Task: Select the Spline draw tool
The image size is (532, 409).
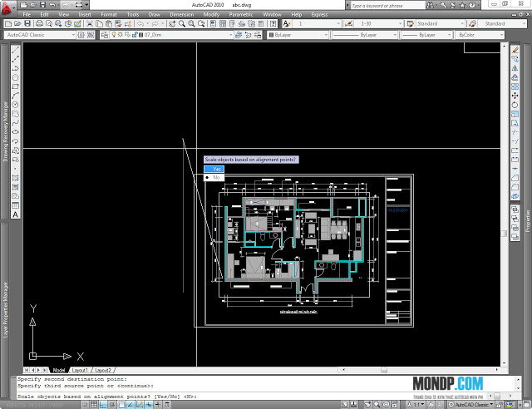Action: (x=15, y=123)
